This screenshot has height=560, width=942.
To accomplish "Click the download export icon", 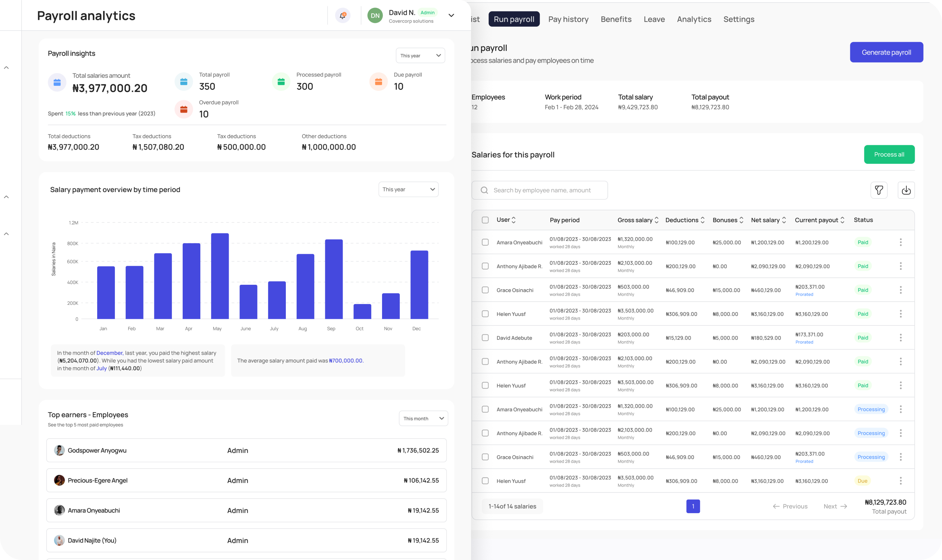I will coord(906,190).
